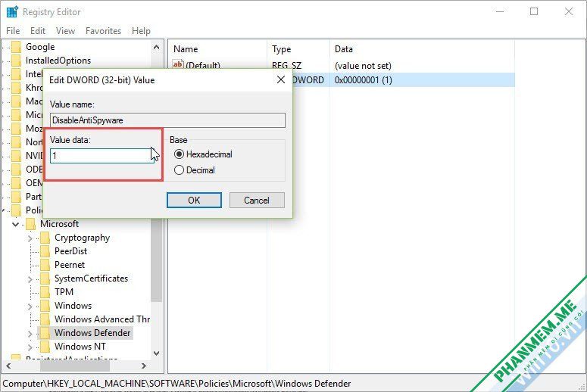Select the InstalledOptions registry key
Image resolution: width=587 pixels, height=392 pixels.
(58, 61)
